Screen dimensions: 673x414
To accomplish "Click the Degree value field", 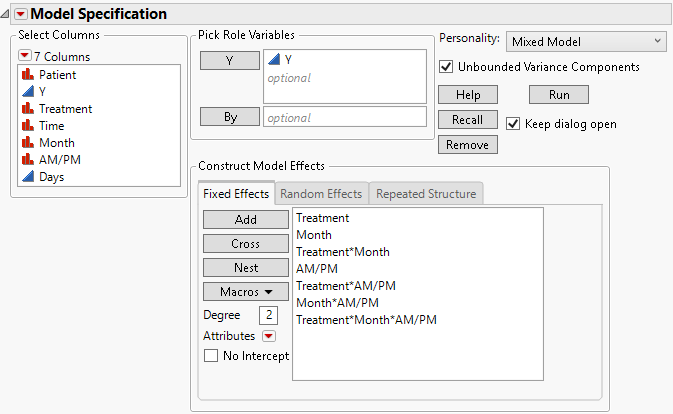I will coord(267,315).
